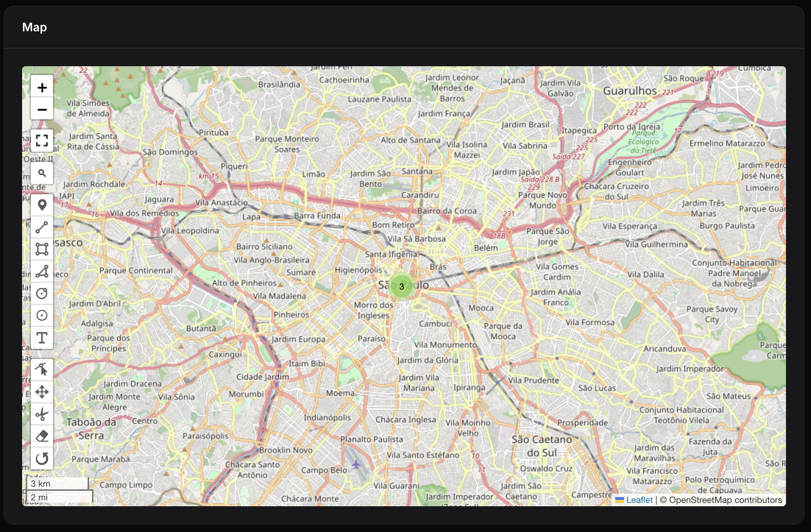811x532 pixels.
Task: Select the Cut layers scissors tool
Action: (x=42, y=414)
